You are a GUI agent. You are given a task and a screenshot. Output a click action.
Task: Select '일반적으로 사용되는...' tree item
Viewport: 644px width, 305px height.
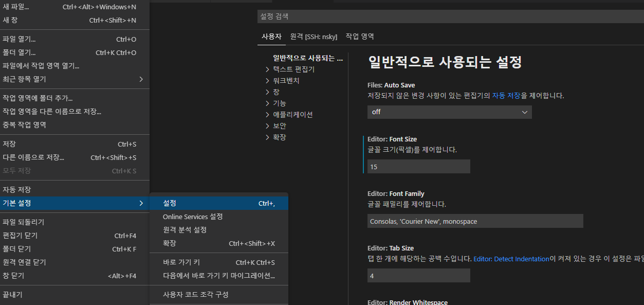point(308,58)
